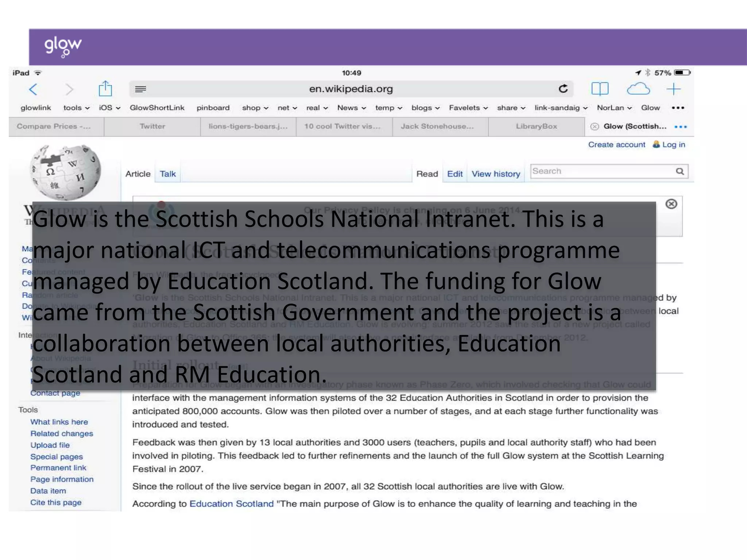This screenshot has height=560, width=747.
Task: Click the What links here link
Action: [x=59, y=422]
